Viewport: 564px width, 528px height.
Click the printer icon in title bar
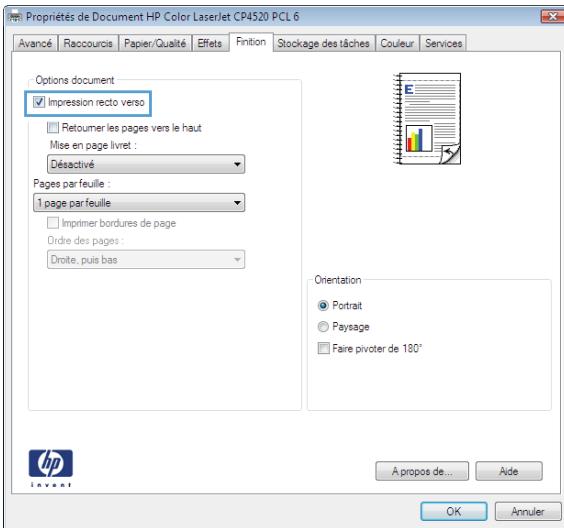pyautogui.click(x=15, y=17)
